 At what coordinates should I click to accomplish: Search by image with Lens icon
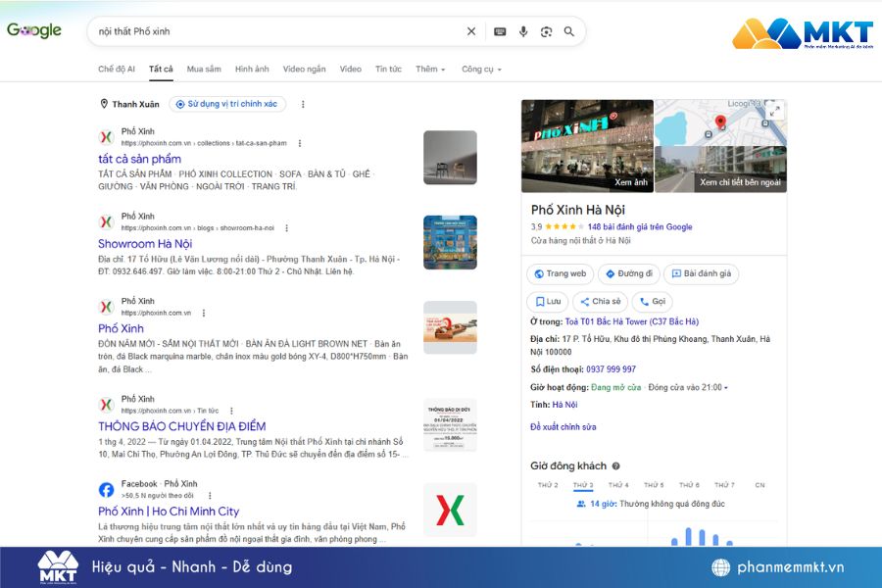(x=546, y=31)
